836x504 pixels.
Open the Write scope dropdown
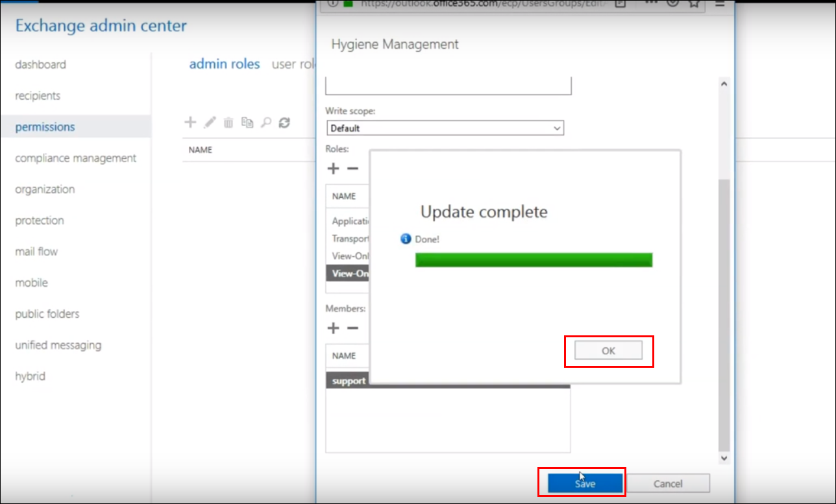(x=445, y=128)
